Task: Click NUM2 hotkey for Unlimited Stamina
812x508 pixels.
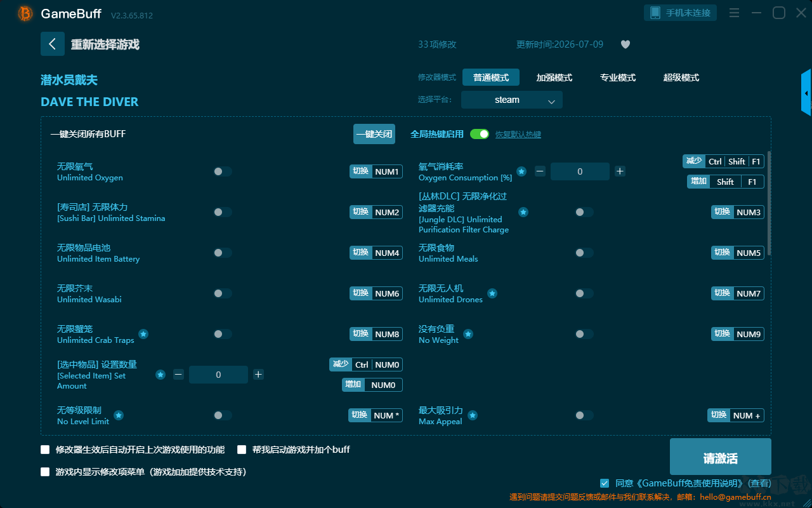Action: coord(376,212)
